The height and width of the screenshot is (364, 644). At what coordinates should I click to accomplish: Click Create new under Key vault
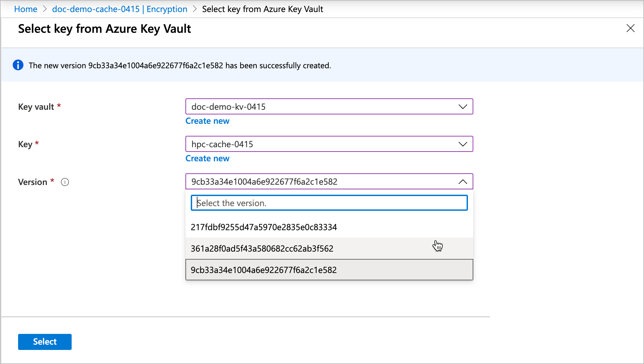(x=207, y=120)
